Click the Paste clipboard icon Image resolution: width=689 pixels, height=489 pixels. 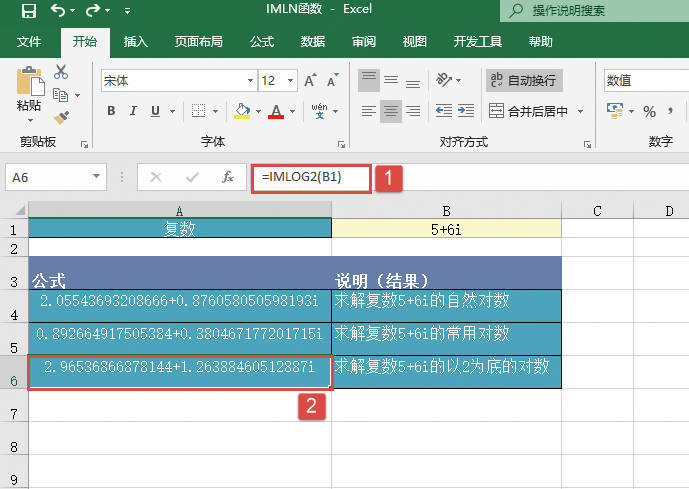tap(29, 83)
